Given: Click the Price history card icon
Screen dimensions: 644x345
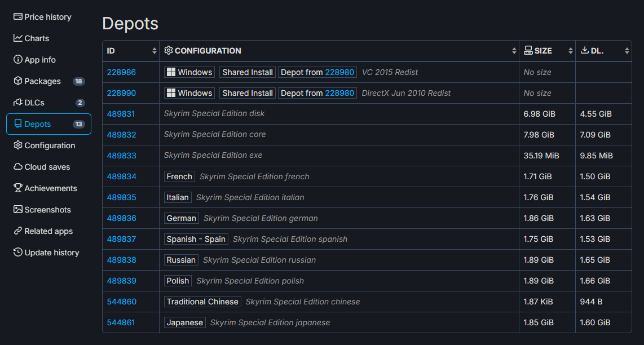Looking at the screenshot, I should point(18,17).
